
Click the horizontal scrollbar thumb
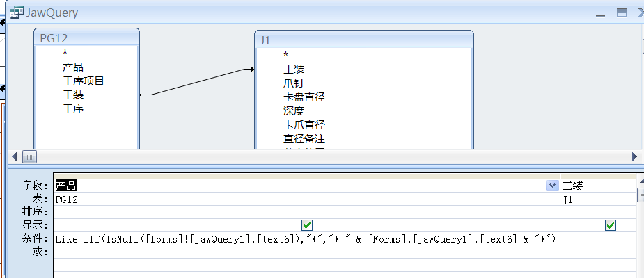point(29,156)
